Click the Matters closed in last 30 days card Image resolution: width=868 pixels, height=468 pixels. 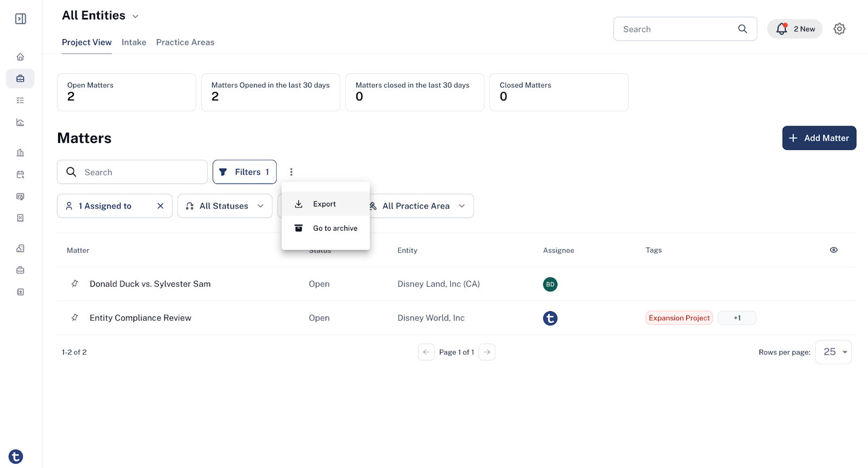pyautogui.click(x=415, y=92)
